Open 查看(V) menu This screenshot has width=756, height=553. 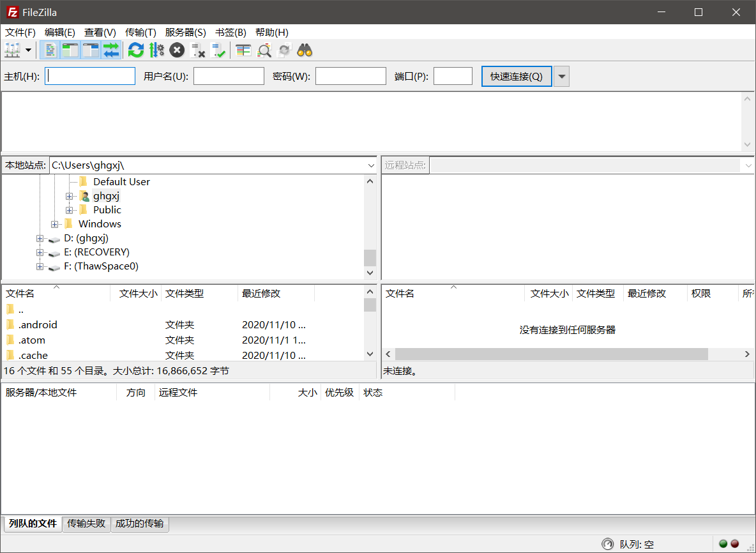pos(100,33)
